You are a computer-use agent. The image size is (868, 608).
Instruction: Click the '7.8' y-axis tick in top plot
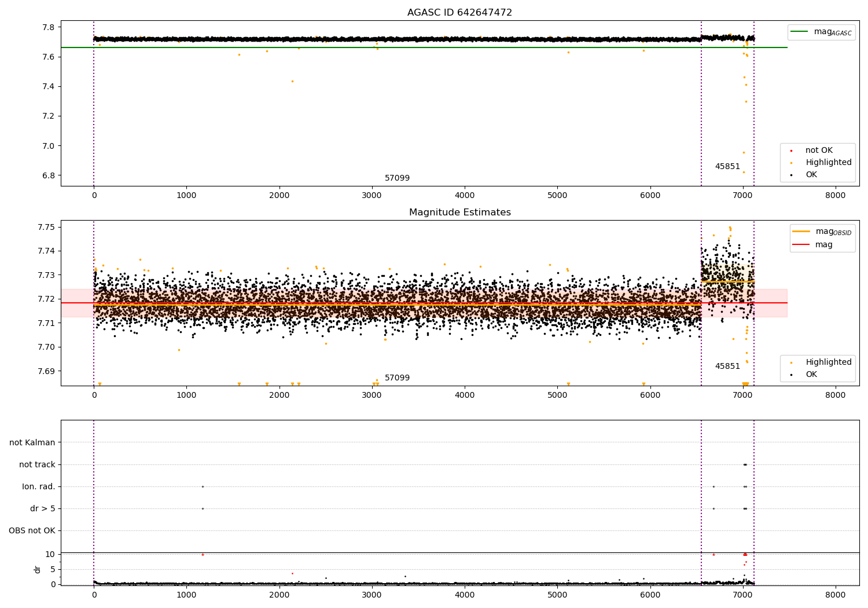[x=49, y=27]
